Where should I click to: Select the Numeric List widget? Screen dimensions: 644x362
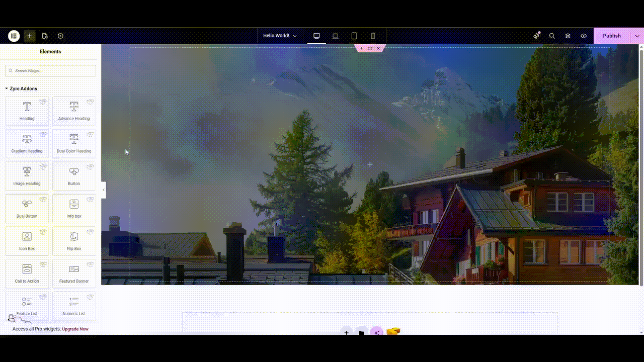pyautogui.click(x=74, y=306)
